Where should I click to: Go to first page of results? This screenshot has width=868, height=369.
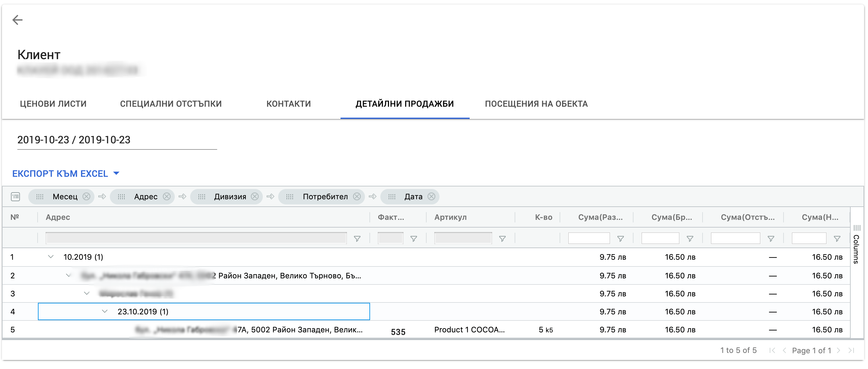point(772,350)
